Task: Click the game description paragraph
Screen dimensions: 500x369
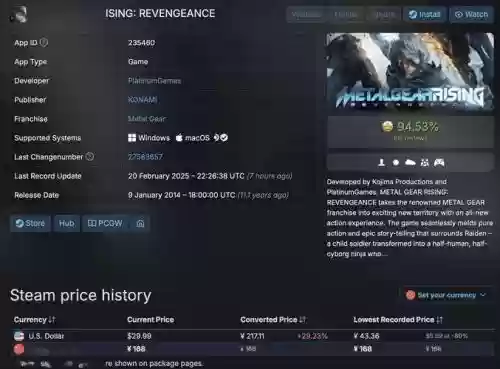Action: [x=410, y=218]
